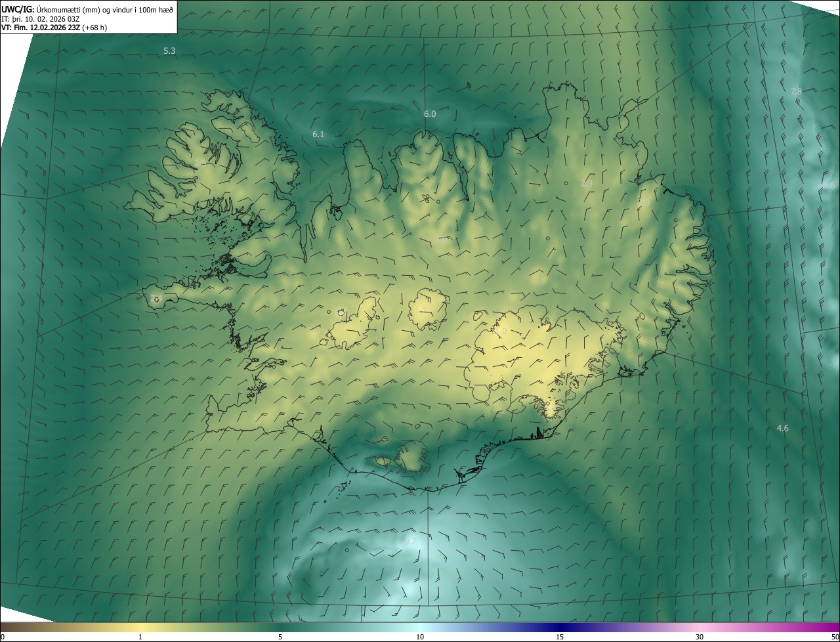Click the 7.8 value label on the map
The height and width of the screenshot is (642, 840).
point(796,91)
